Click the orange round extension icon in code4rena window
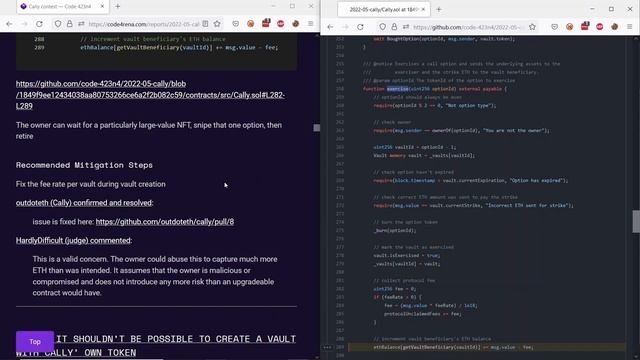 pyautogui.click(x=250, y=24)
